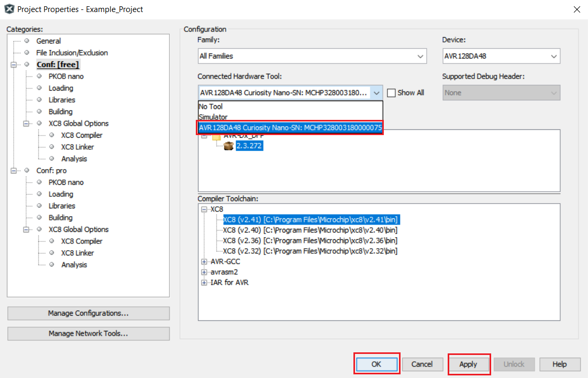This screenshot has height=378, width=588.
Task: Collapse the XC8 toolchain node
Action: point(204,209)
